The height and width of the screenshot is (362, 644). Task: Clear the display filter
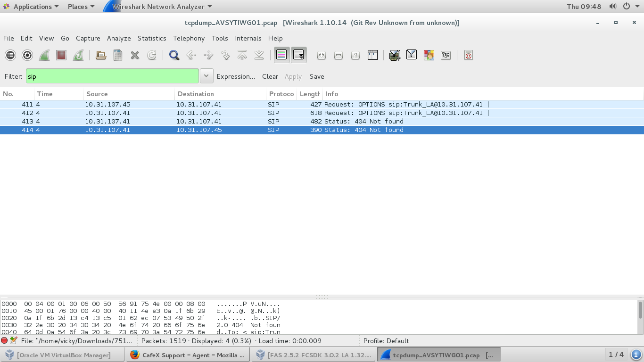270,76
